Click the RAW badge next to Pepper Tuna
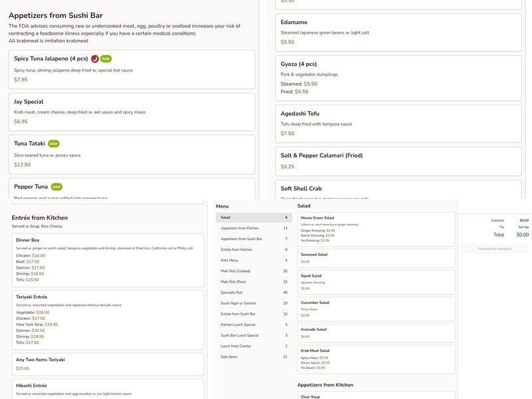This screenshot has width=532, height=399. coord(57,187)
